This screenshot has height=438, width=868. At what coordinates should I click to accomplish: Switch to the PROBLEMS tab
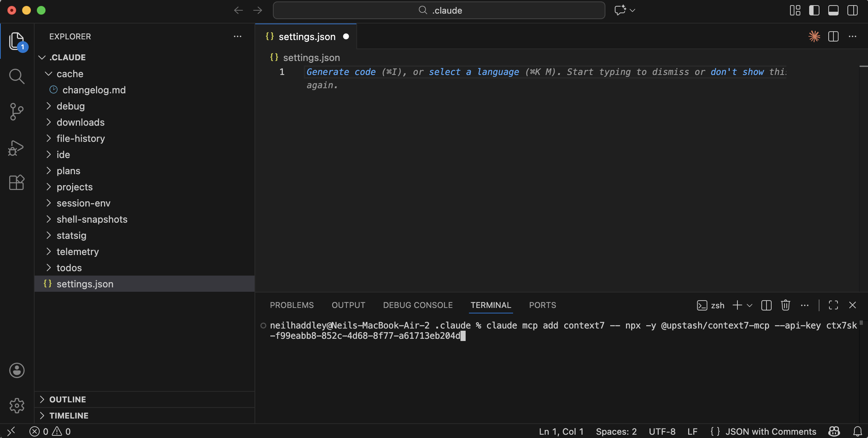[292, 305]
